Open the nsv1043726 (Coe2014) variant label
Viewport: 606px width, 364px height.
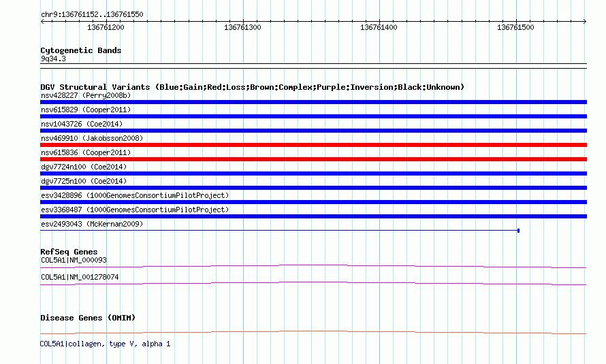[82, 124]
